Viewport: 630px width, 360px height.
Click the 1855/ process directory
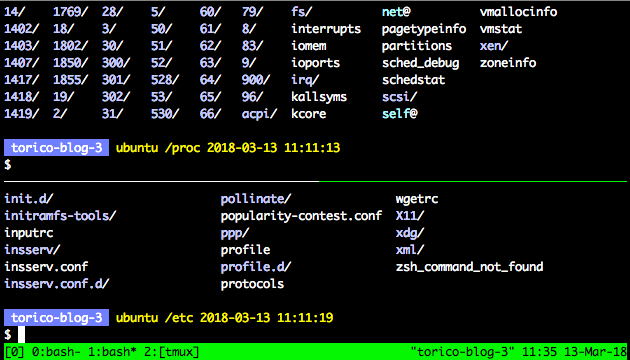[x=70, y=80]
